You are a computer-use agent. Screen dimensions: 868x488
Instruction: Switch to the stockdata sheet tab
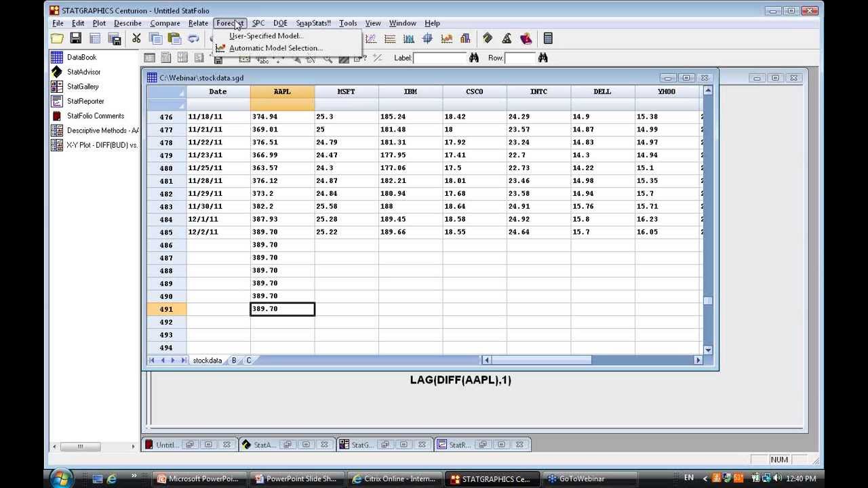[x=207, y=361]
